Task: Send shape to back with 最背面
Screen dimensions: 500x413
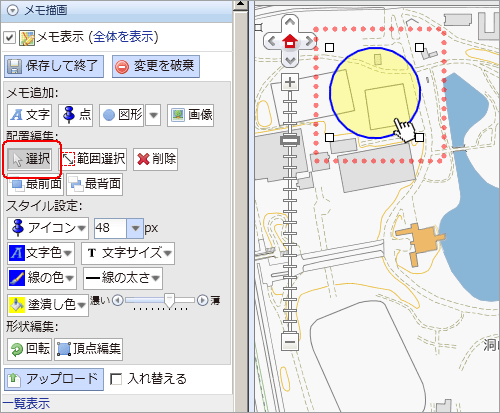Action: tap(95, 184)
